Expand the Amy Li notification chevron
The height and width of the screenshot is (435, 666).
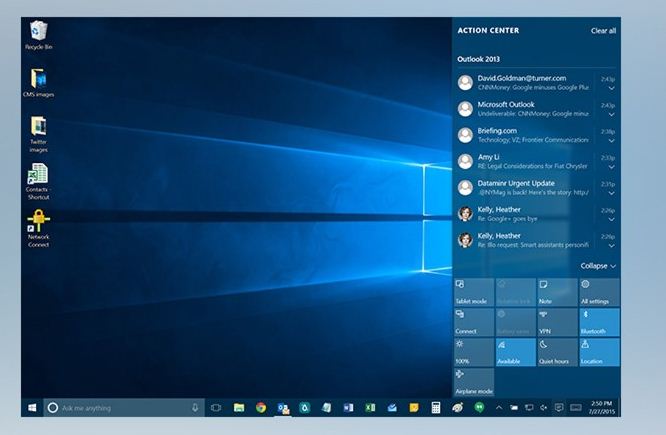611,167
